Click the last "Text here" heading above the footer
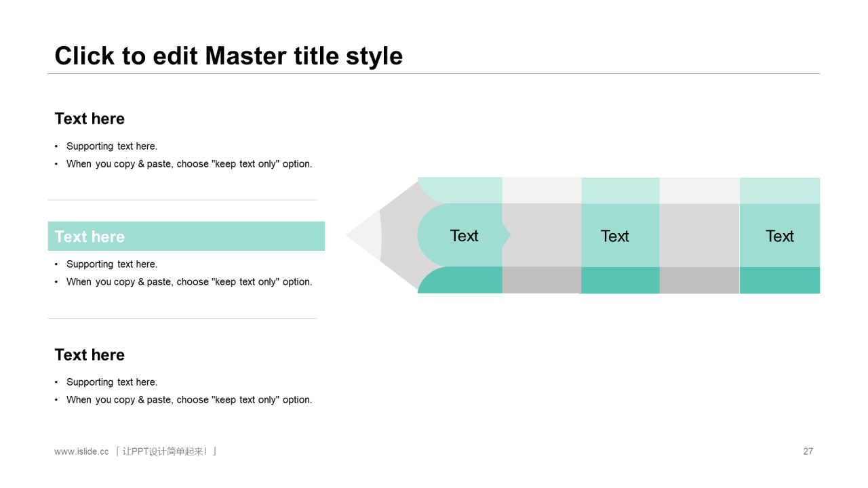Viewport: 868px width, 488px height. tap(90, 354)
